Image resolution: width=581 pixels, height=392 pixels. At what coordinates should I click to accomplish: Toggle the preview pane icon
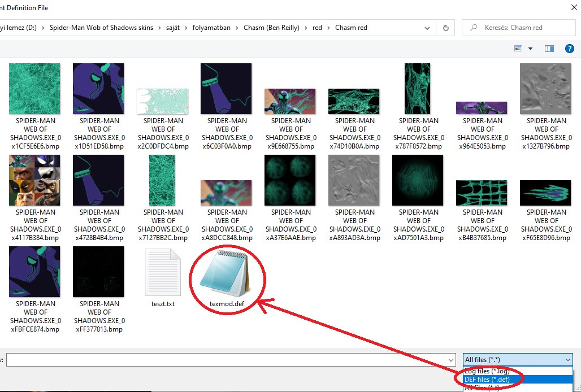tap(548, 49)
